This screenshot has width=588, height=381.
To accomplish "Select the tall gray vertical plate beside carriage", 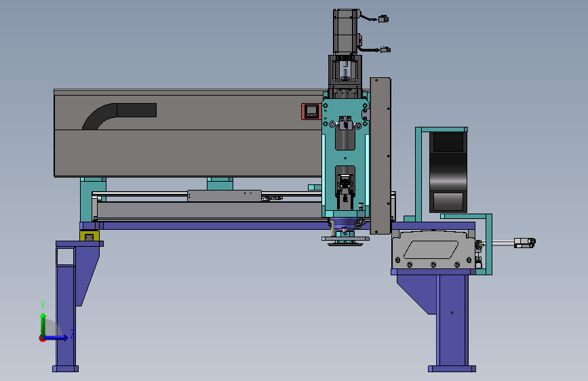I will tap(380, 156).
